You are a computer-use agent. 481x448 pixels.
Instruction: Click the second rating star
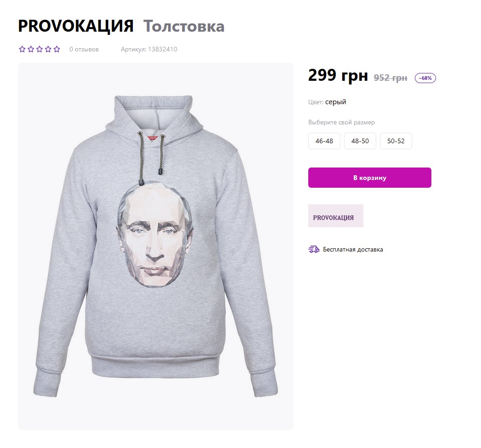pyautogui.click(x=31, y=49)
